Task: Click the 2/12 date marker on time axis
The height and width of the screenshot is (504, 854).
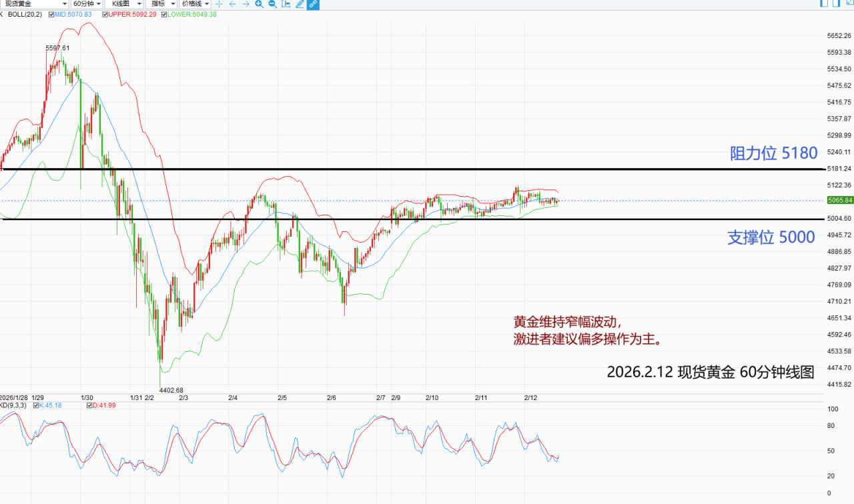Action: coord(530,397)
